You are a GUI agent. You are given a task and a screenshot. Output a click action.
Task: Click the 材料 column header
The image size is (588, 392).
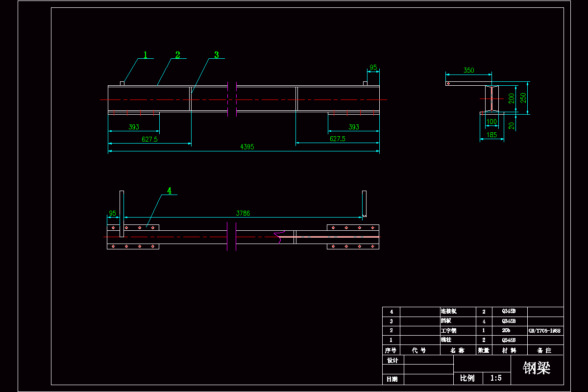click(509, 350)
